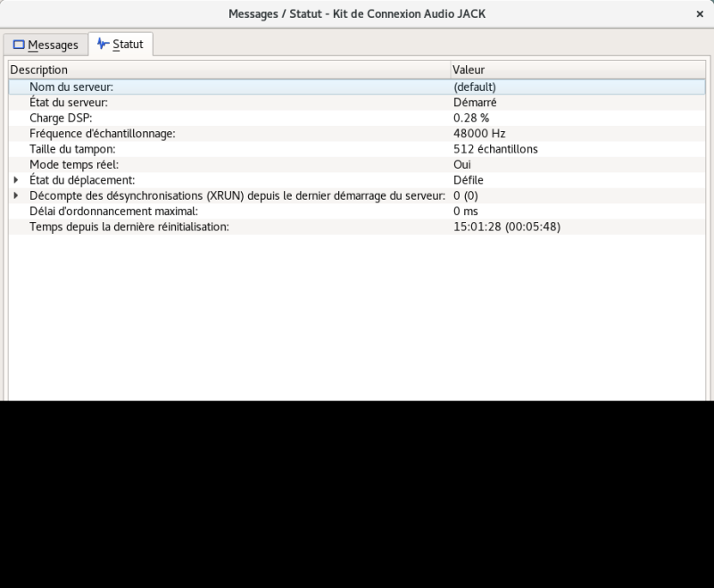714x588 pixels.
Task: Click the 'État du déplacement:' label text
Action: click(82, 179)
